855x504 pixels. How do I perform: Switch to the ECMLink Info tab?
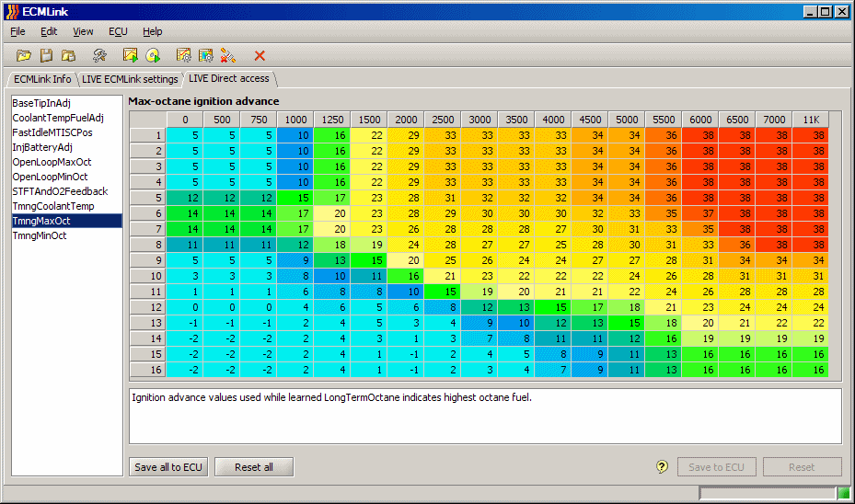(42, 79)
